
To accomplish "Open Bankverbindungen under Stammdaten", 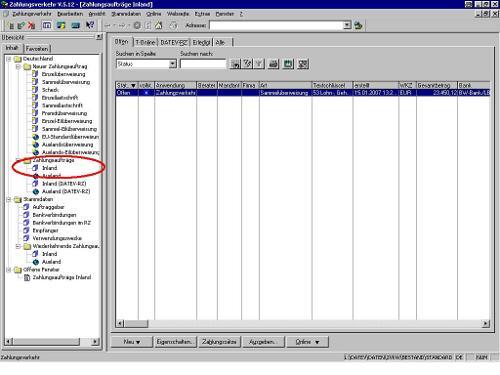I will point(54,215).
